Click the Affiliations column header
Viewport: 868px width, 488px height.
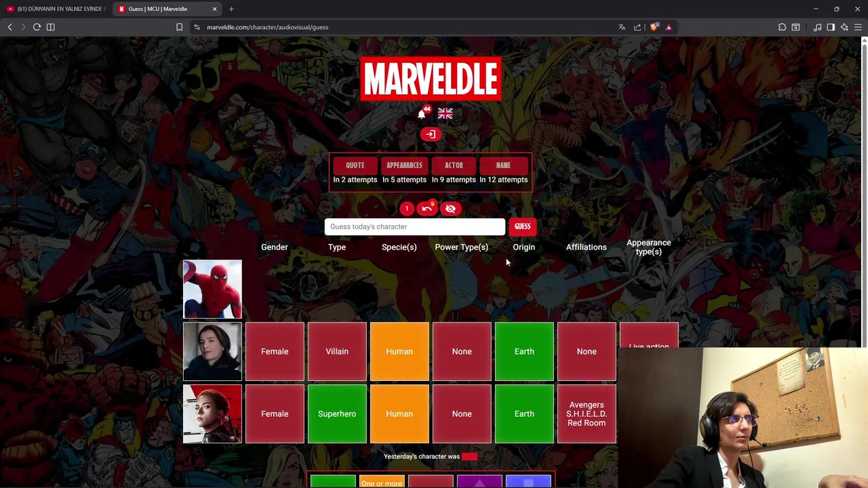point(587,247)
